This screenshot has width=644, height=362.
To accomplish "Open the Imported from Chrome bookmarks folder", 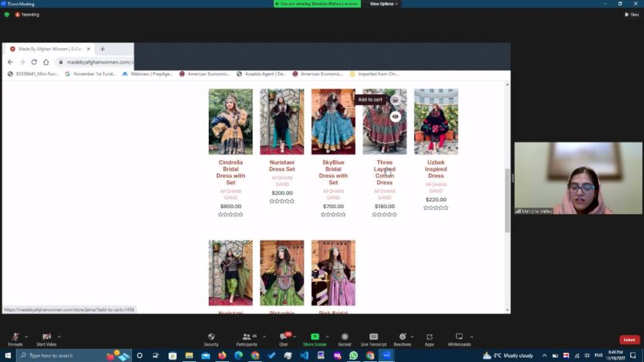I will click(374, 74).
